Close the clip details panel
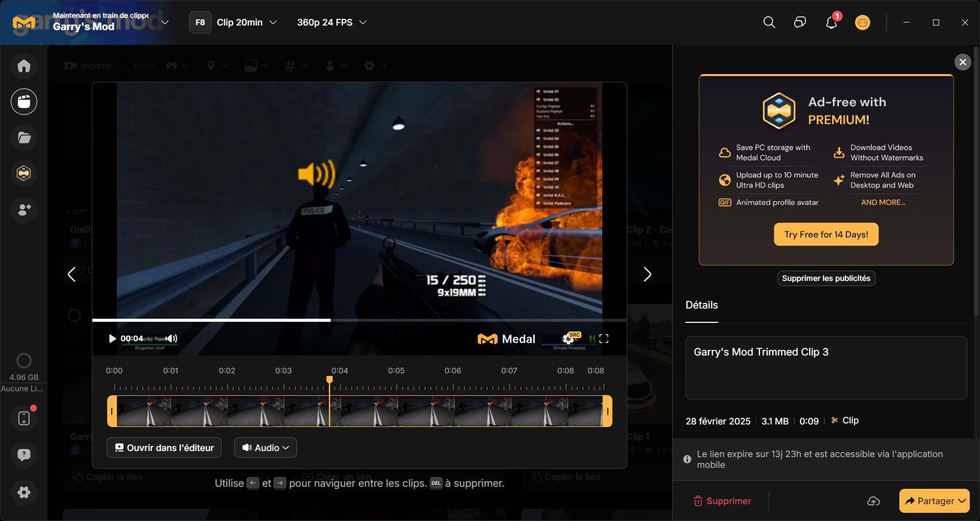The image size is (980, 521). point(963,62)
